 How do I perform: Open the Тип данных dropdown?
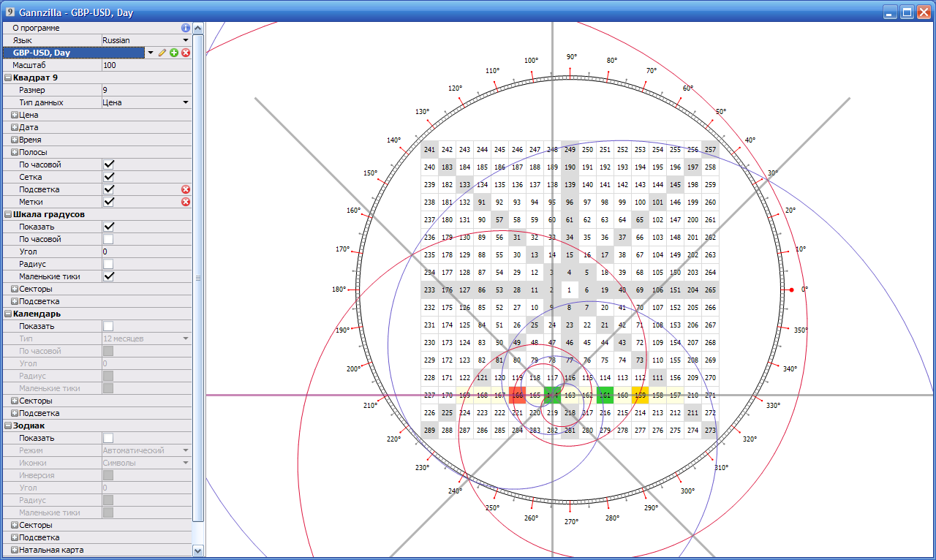click(x=186, y=102)
